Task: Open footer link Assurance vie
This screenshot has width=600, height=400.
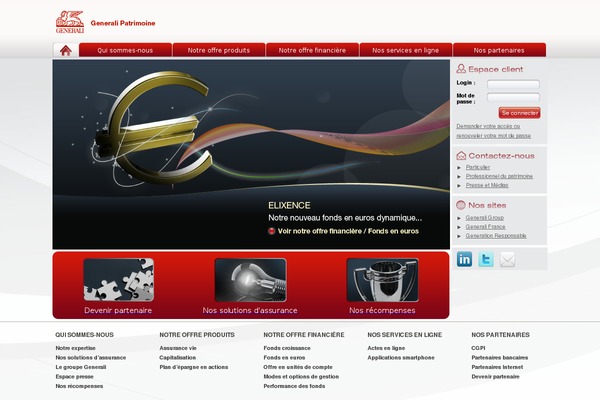Action: click(178, 348)
